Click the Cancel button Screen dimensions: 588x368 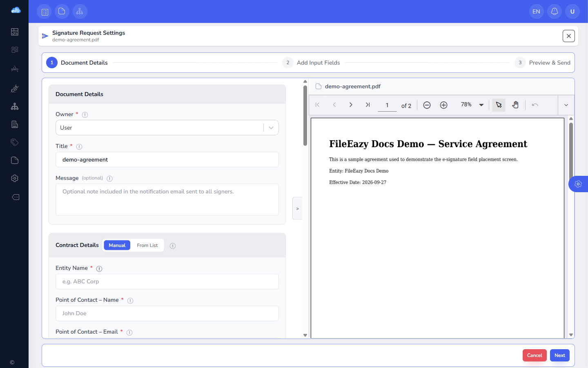pos(535,355)
